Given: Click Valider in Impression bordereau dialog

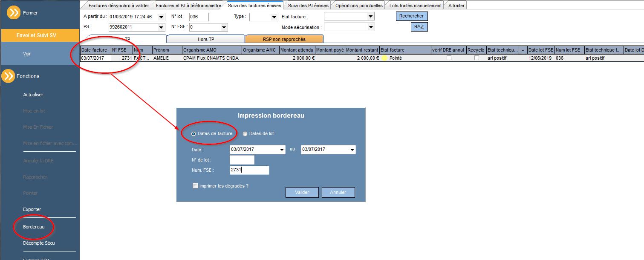Looking at the screenshot, I should click(302, 192).
